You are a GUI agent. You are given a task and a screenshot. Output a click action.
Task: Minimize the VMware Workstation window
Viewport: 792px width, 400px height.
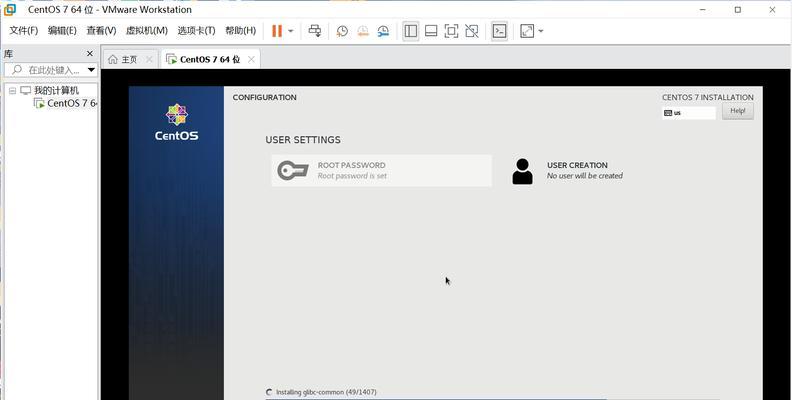[x=703, y=10]
